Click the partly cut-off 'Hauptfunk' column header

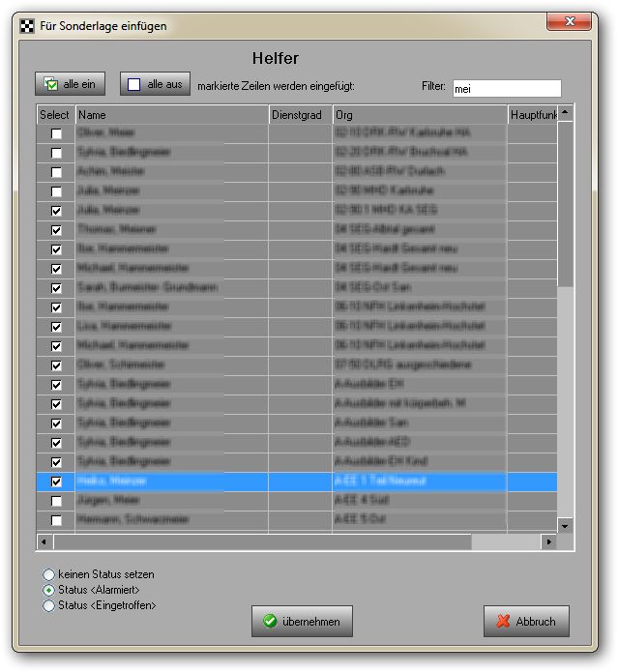533,115
